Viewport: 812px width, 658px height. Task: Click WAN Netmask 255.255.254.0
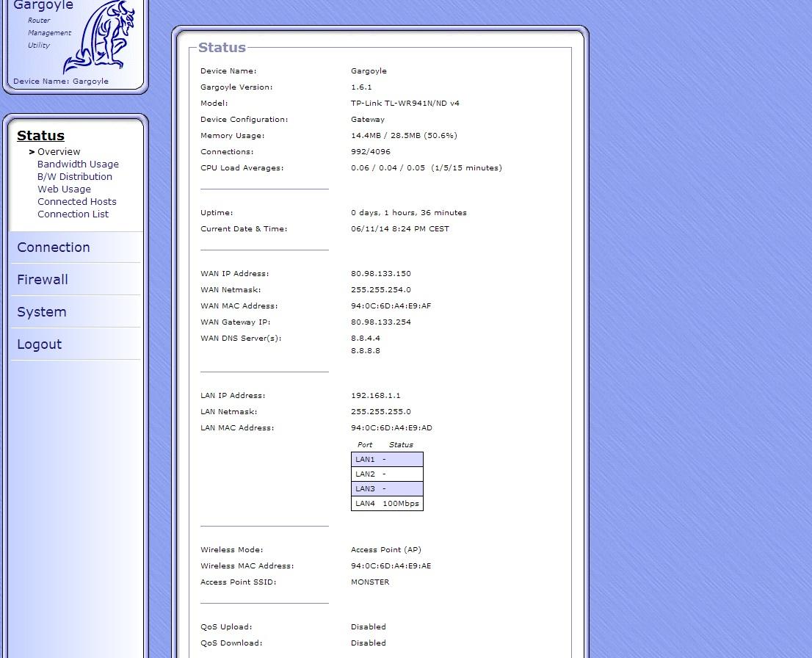coord(380,289)
